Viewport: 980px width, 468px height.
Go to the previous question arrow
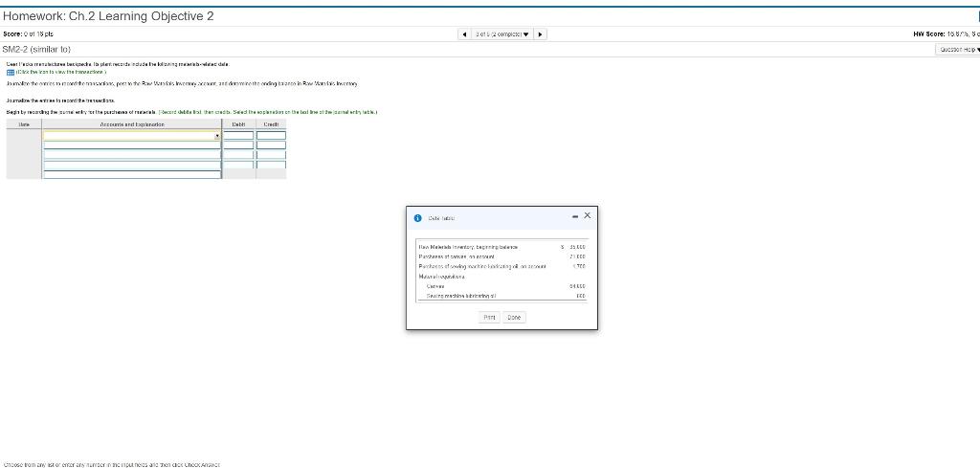pyautogui.click(x=464, y=34)
